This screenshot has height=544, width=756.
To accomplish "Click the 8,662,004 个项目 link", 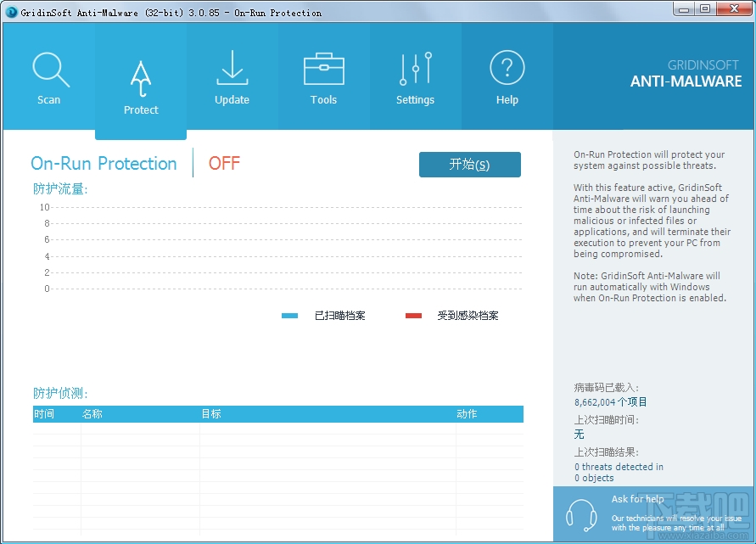I will (609, 401).
